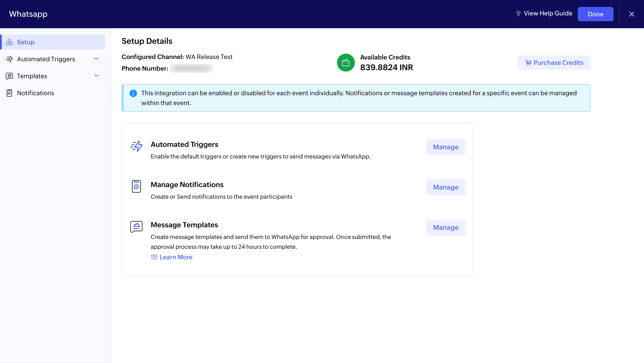Open the Learn More link

(176, 257)
